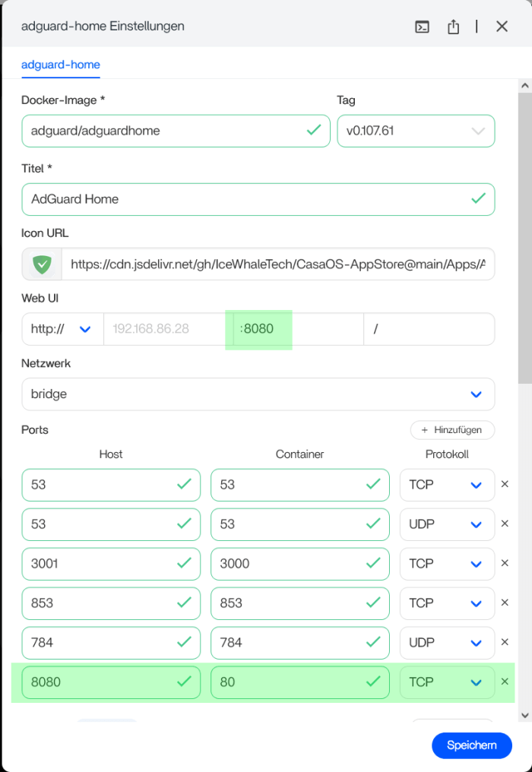The width and height of the screenshot is (532, 772).
Task: Open protocol dropdown for 784 UDP row
Action: click(x=447, y=643)
